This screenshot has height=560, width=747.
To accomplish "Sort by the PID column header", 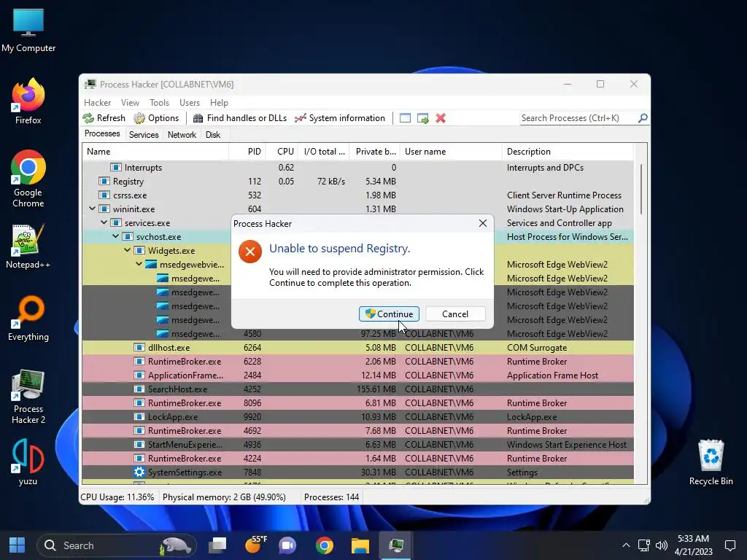I will point(247,152).
